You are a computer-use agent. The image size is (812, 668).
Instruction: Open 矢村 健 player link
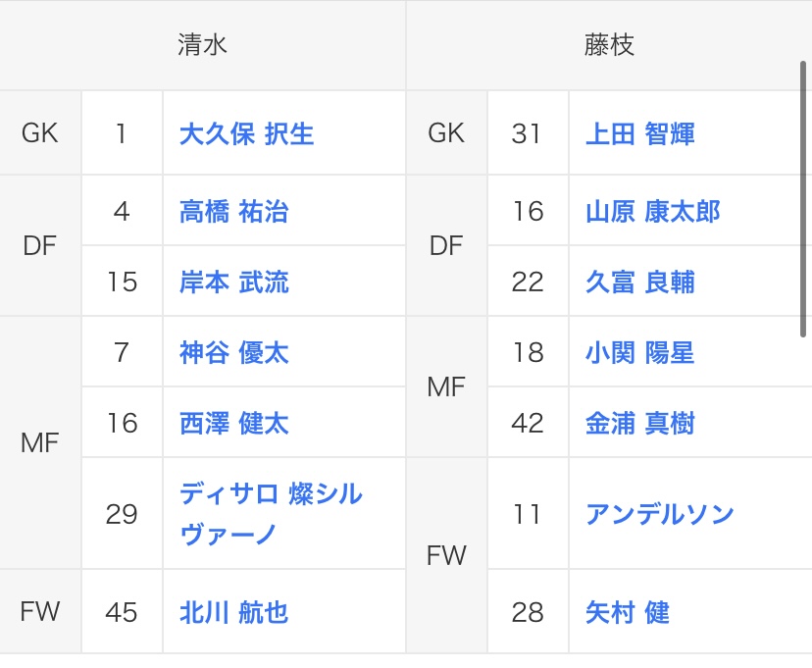click(x=627, y=613)
